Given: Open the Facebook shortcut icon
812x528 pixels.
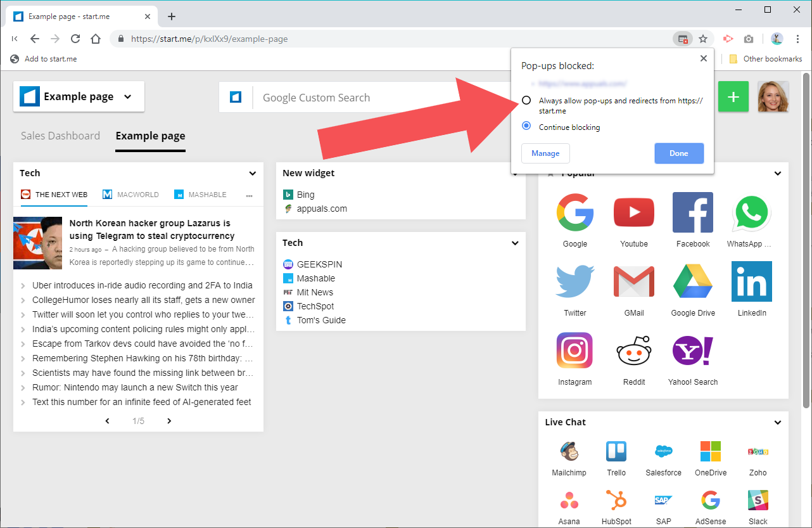Looking at the screenshot, I should pyautogui.click(x=693, y=212).
